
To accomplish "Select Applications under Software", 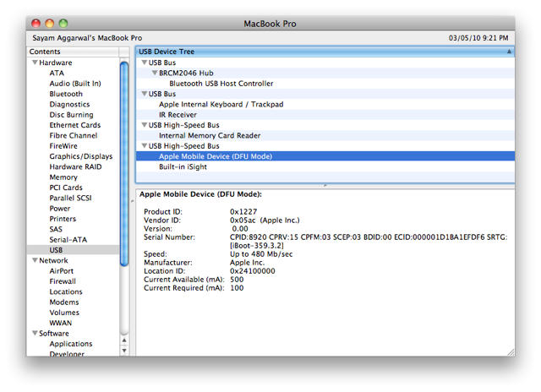I will point(71,344).
